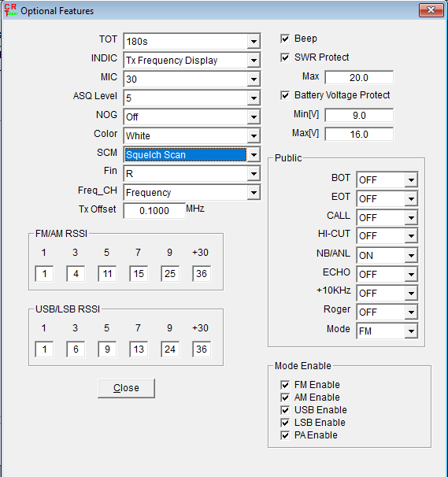Click the Min[V] voltage field

[x=359, y=115]
